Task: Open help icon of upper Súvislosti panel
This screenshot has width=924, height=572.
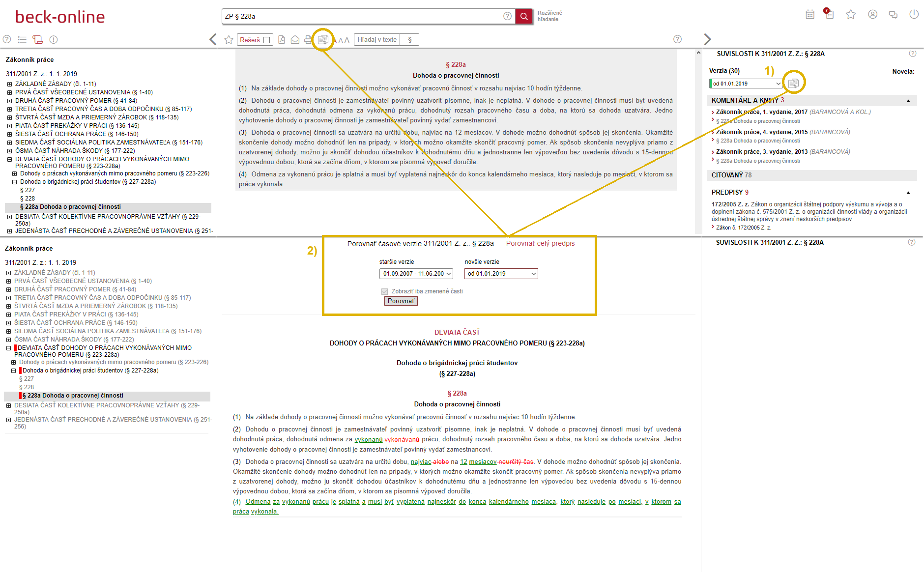Action: [x=913, y=54]
